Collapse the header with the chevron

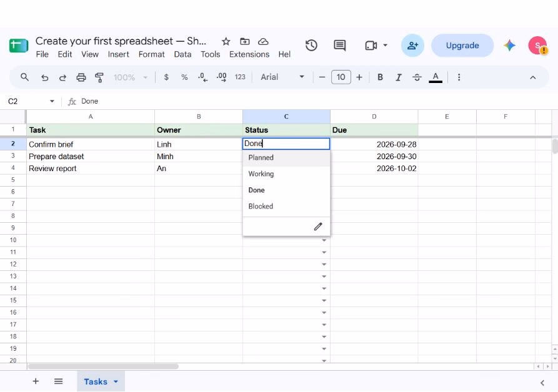click(533, 77)
